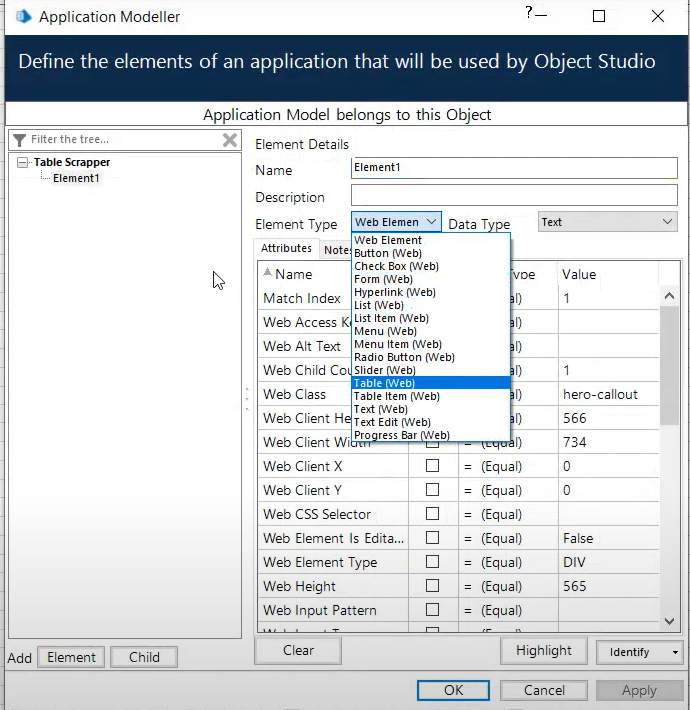Tick the Web Element Is Editable checkbox

[432, 537]
